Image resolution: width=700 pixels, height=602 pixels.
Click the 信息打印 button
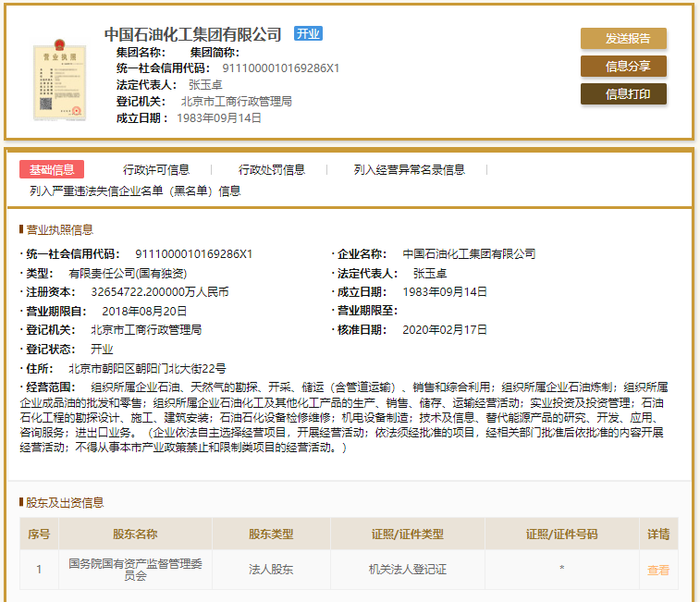point(623,93)
